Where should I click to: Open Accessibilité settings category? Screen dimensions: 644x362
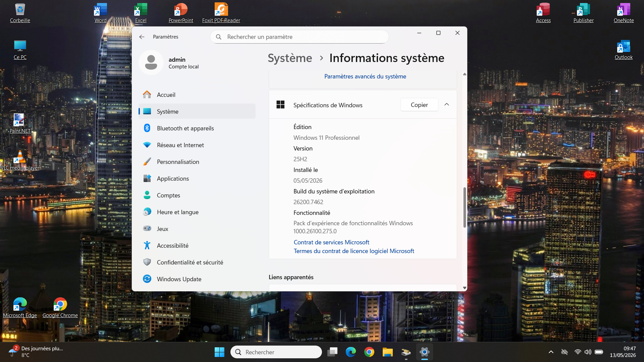[197, 246]
